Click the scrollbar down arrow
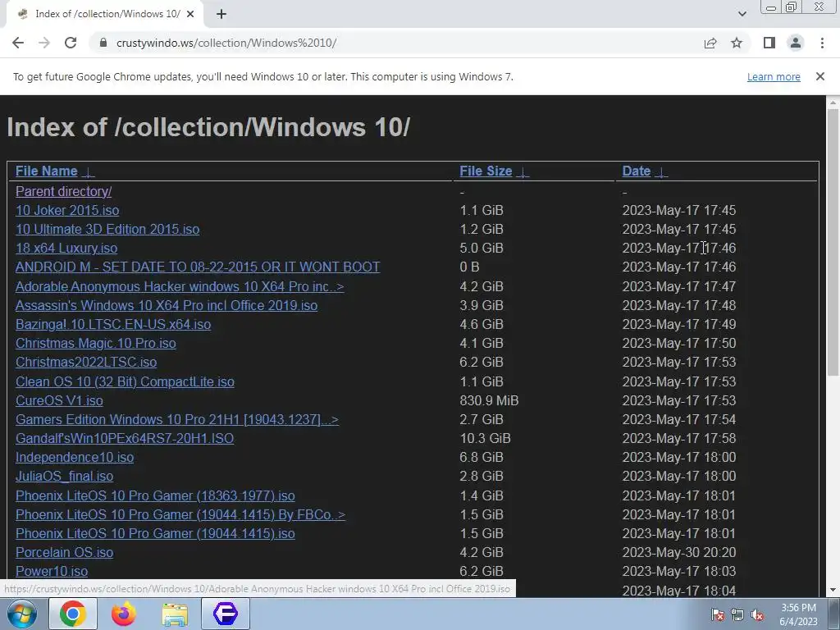 pos(833,590)
